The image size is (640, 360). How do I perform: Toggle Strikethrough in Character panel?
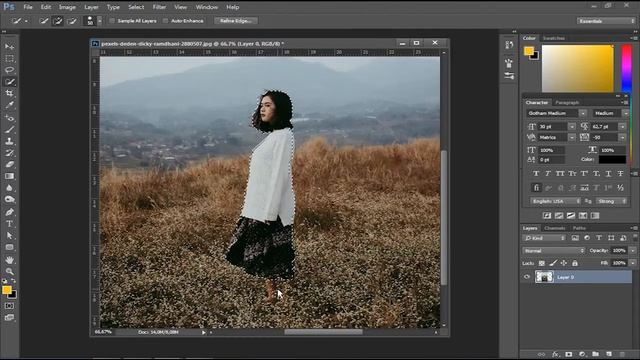pos(620,174)
